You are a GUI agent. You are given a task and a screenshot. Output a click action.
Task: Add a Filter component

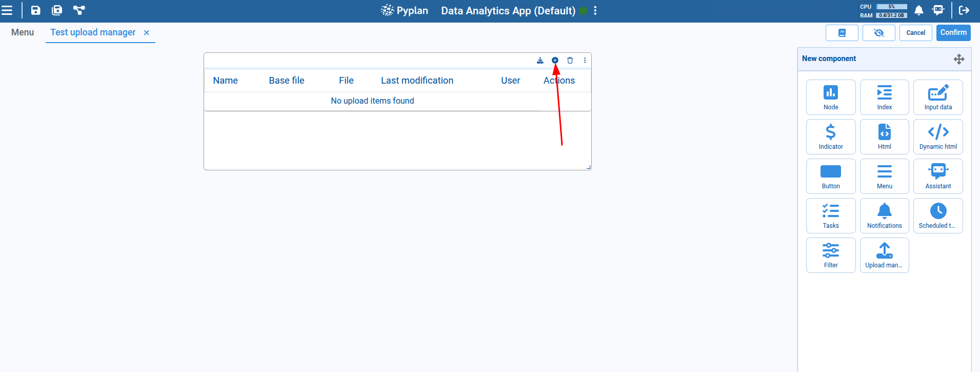[x=830, y=255]
